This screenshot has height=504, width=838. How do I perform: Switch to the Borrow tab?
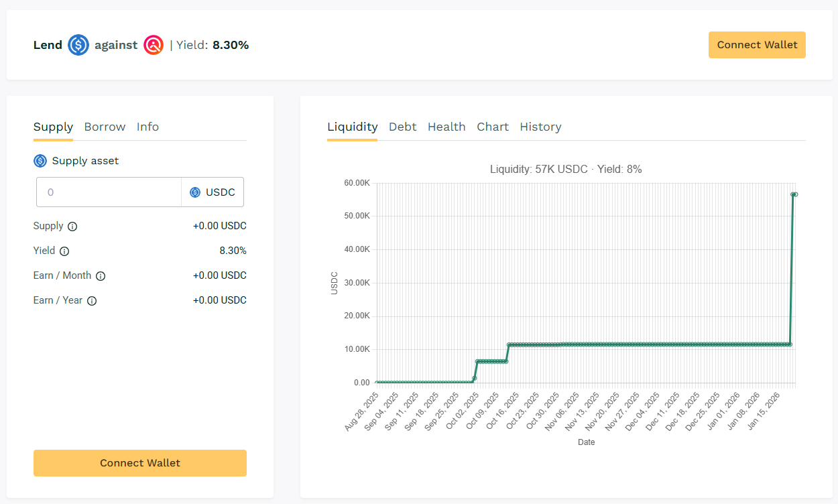click(x=105, y=127)
